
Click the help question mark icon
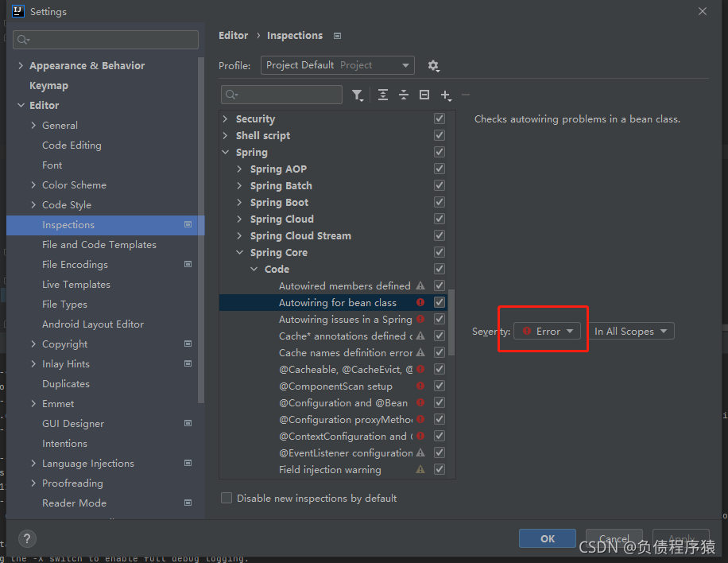(x=27, y=539)
